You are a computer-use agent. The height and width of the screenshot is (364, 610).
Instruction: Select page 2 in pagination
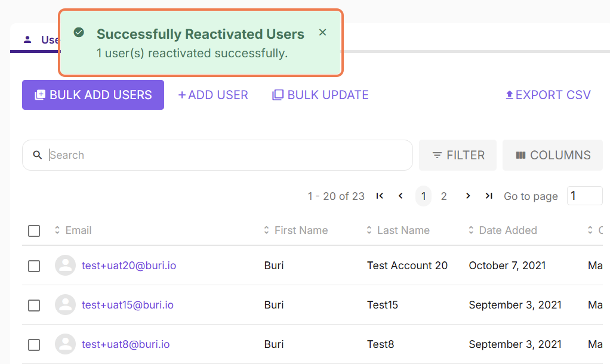444,196
